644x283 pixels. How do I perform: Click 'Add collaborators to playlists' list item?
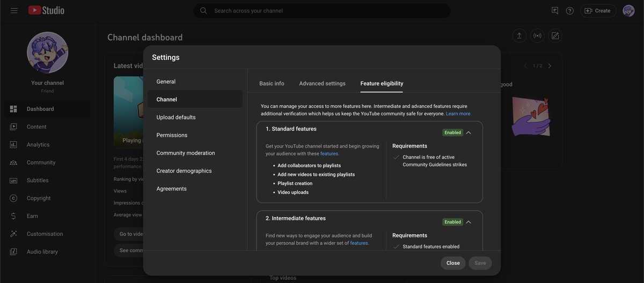309,166
